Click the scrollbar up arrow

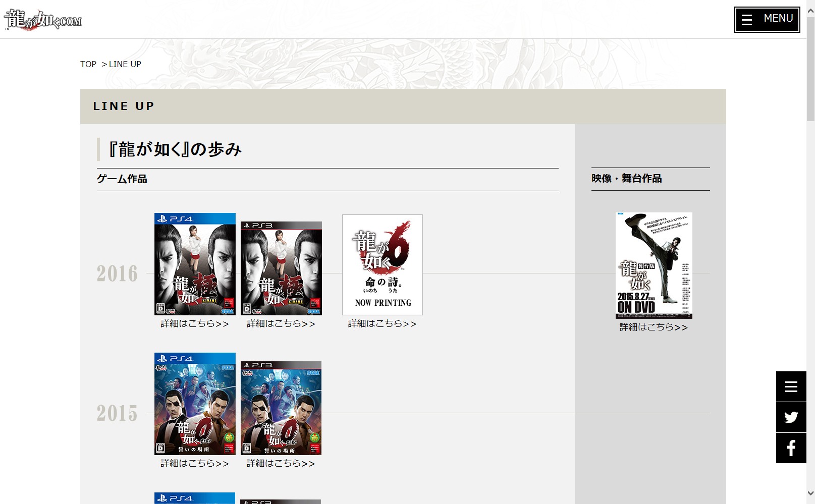pyautogui.click(x=810, y=11)
